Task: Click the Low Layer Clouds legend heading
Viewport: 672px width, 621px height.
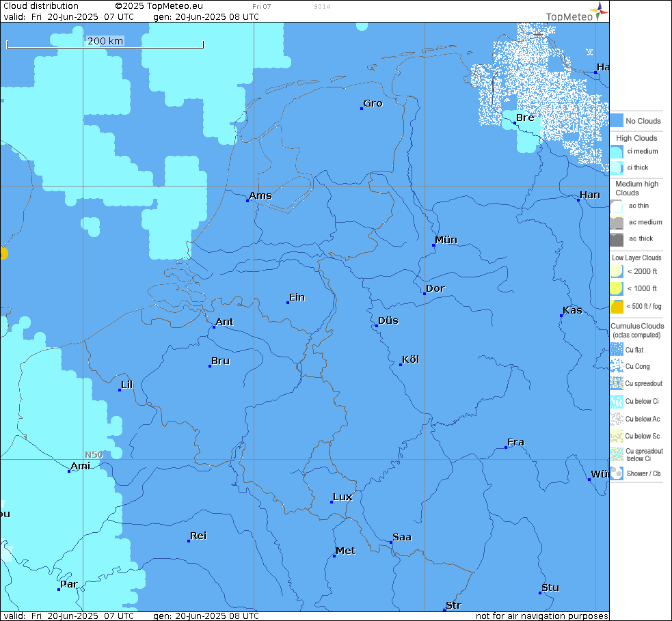Action: [636, 258]
